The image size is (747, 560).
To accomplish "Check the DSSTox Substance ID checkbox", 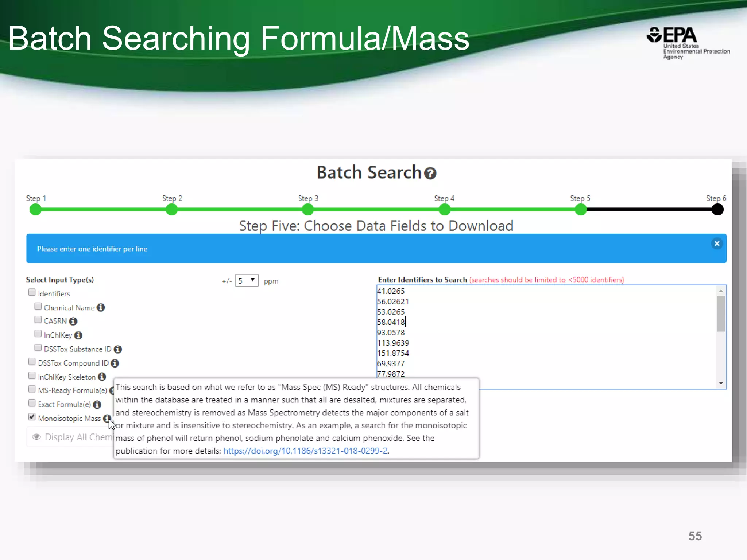I will click(x=38, y=347).
